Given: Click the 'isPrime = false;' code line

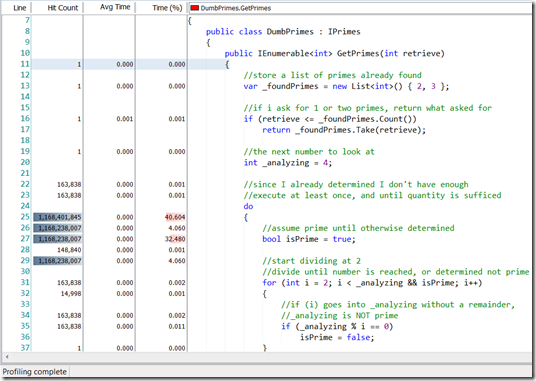Looking at the screenshot, I should (337, 338).
